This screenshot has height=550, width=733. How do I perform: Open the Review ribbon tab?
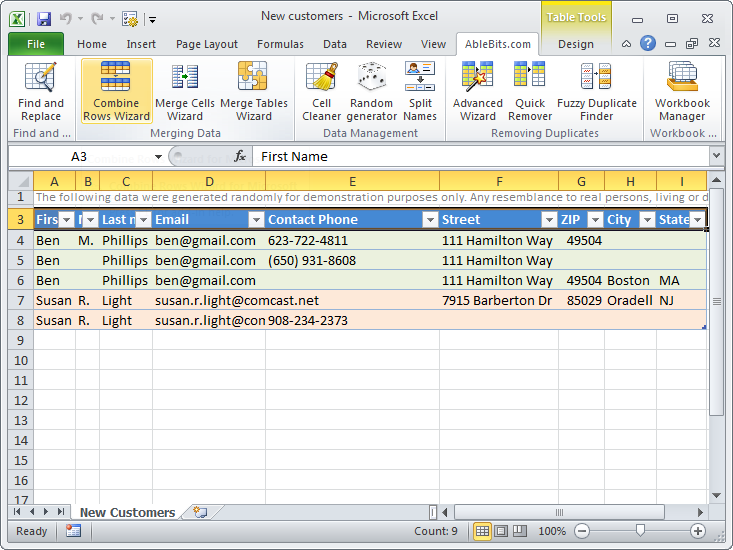384,44
